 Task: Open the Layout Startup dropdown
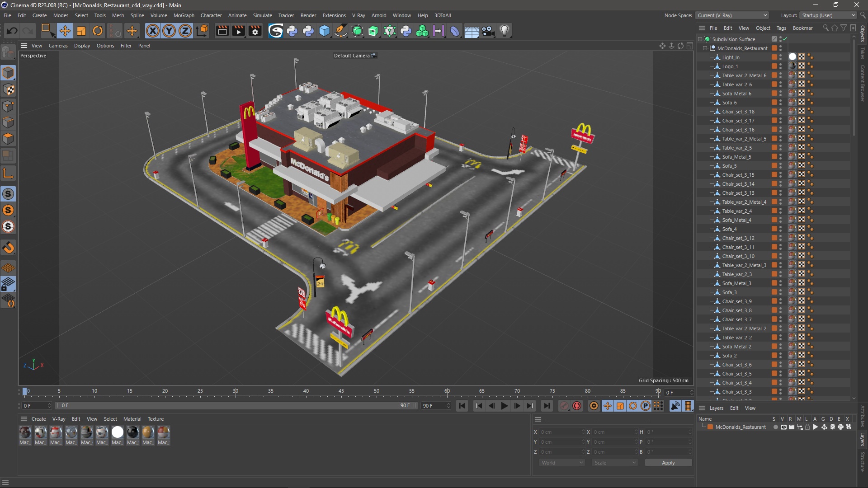pyautogui.click(x=828, y=15)
